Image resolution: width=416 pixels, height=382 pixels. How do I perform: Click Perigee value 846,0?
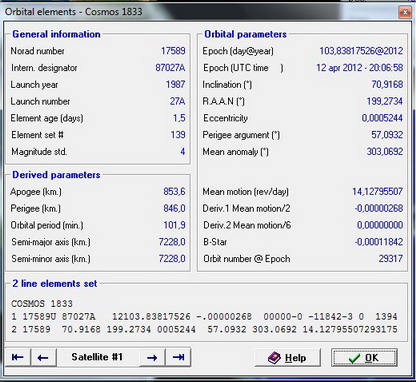click(x=174, y=208)
